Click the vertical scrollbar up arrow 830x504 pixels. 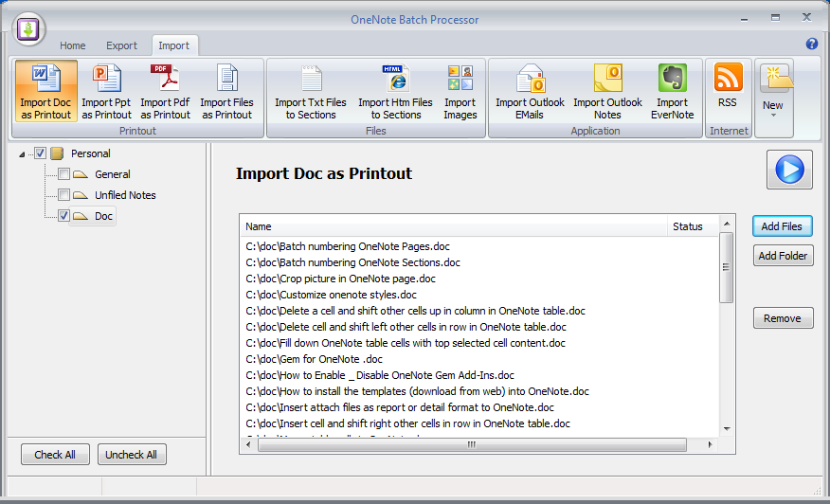pyautogui.click(x=727, y=224)
